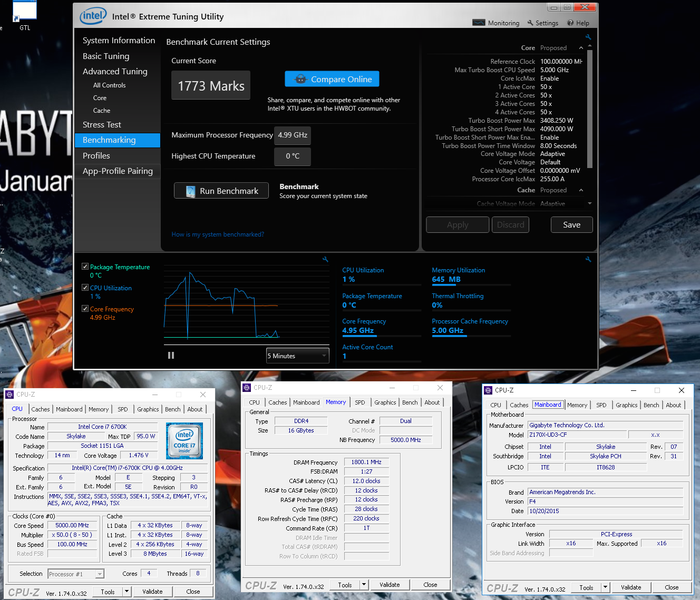The image size is (700, 600).
Task: Click Validate in Memory window
Action: tap(390, 585)
